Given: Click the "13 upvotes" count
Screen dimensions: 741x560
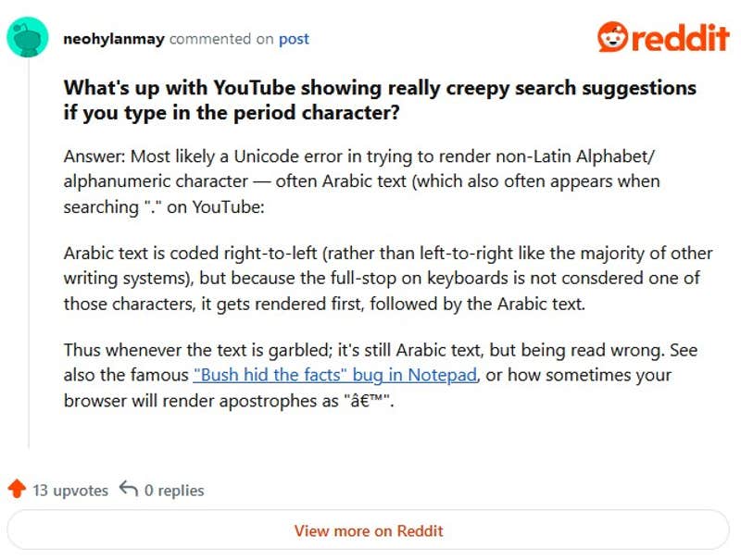Looking at the screenshot, I should pos(70,491).
